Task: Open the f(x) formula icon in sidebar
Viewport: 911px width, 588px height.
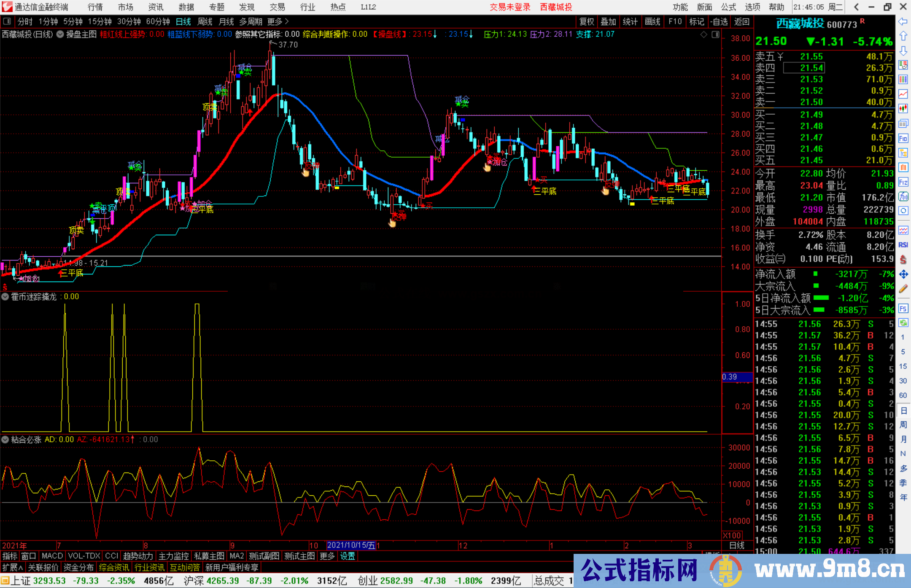Action: tap(903, 196)
